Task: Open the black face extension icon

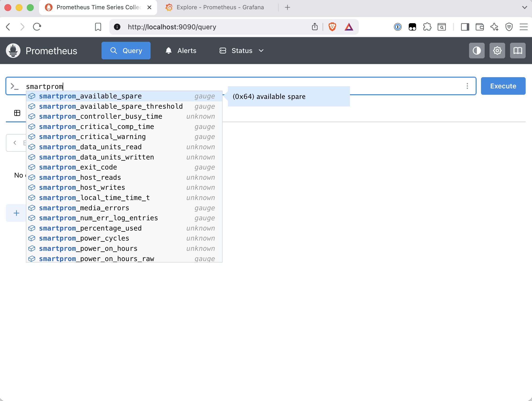Action: 412,27
